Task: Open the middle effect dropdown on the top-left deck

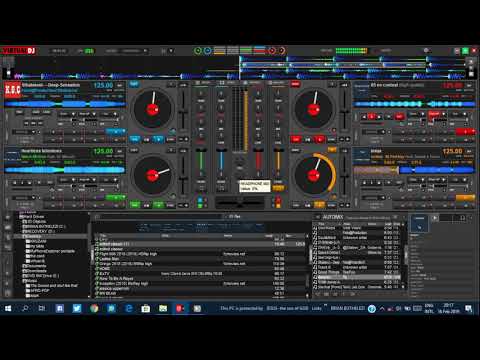Action: [x=87, y=114]
